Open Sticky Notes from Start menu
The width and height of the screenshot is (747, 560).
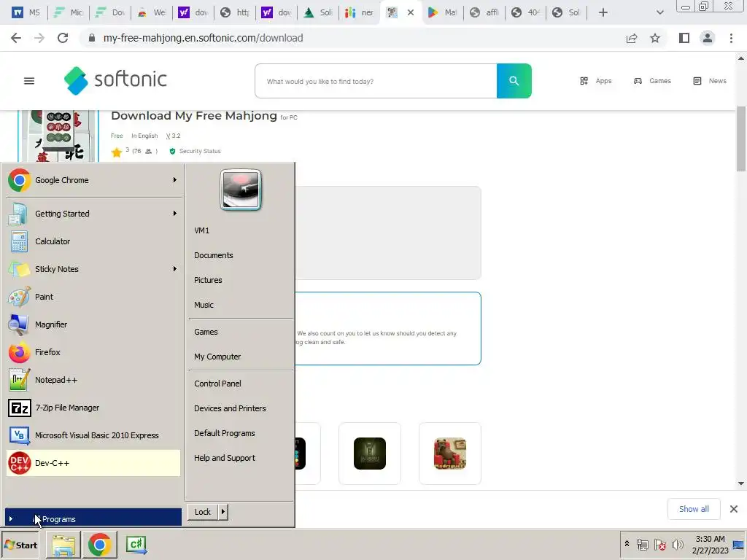pos(93,269)
